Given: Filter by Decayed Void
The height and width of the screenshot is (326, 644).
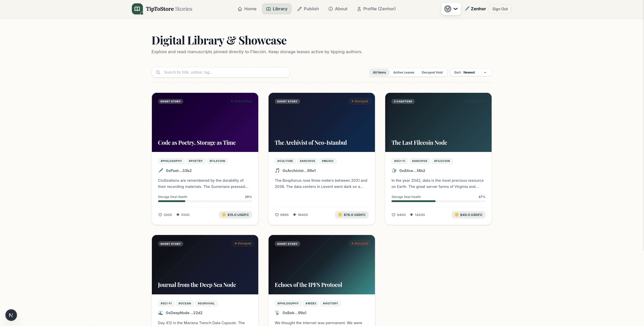Looking at the screenshot, I should [432, 72].
